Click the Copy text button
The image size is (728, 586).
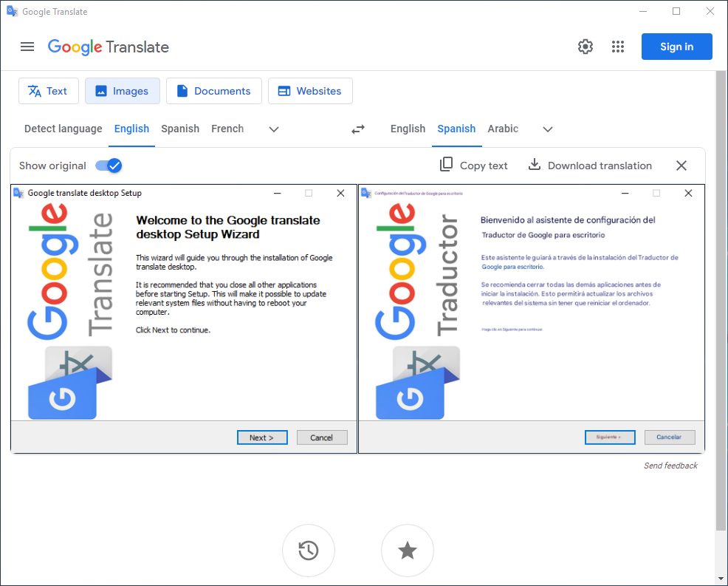(473, 166)
